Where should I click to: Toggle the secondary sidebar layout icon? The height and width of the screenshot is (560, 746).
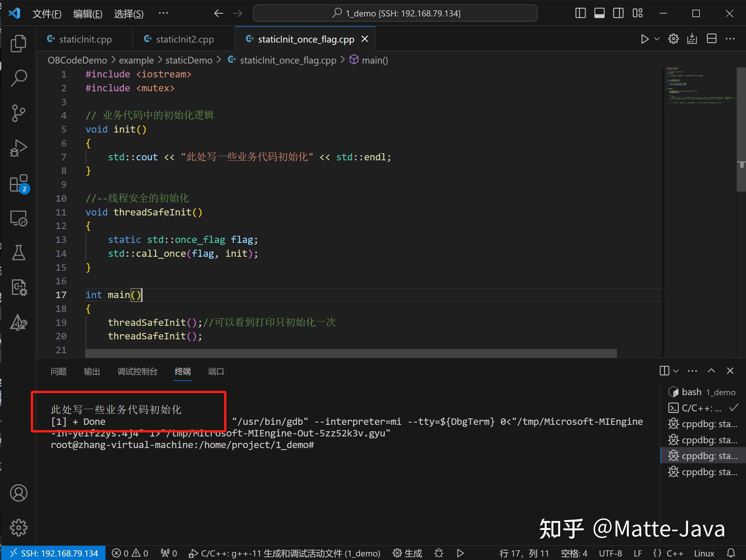click(618, 13)
